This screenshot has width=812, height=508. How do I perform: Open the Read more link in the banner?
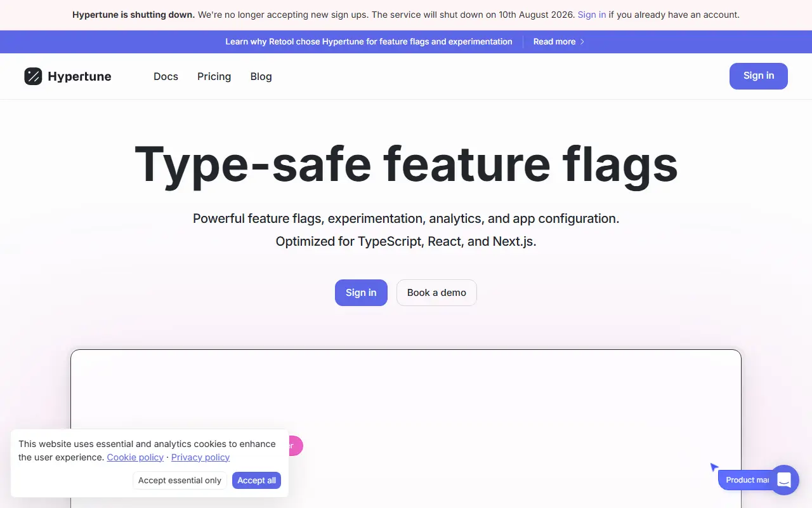click(x=559, y=42)
